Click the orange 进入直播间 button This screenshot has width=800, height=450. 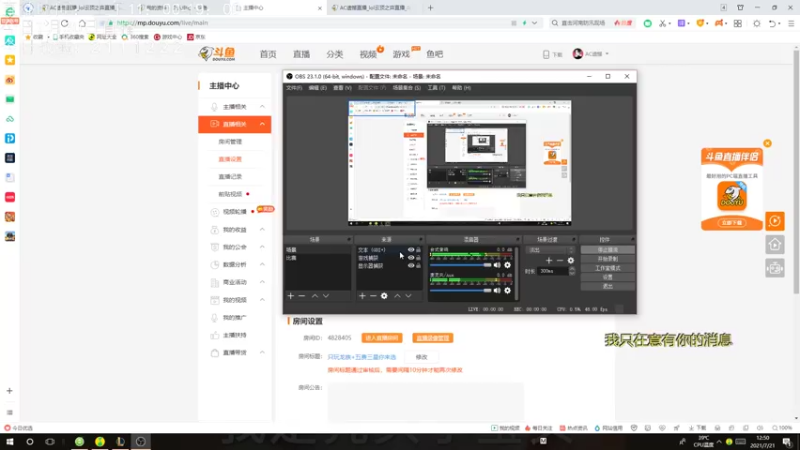382,338
